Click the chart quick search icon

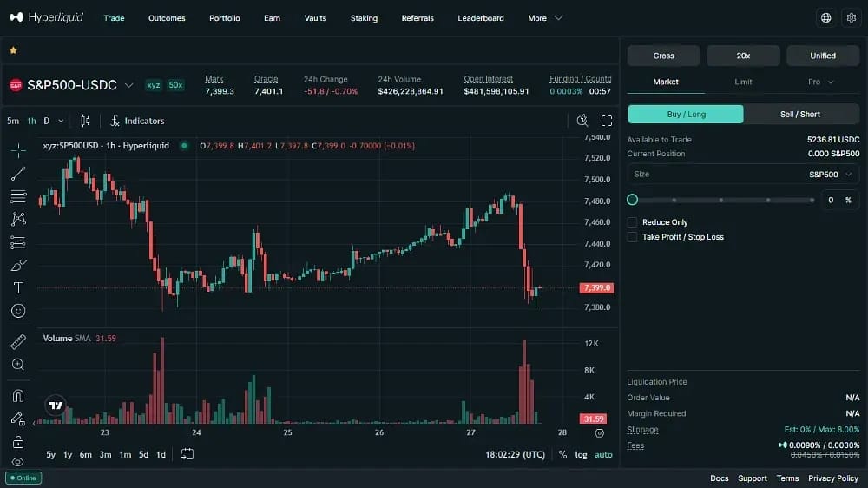(x=582, y=121)
